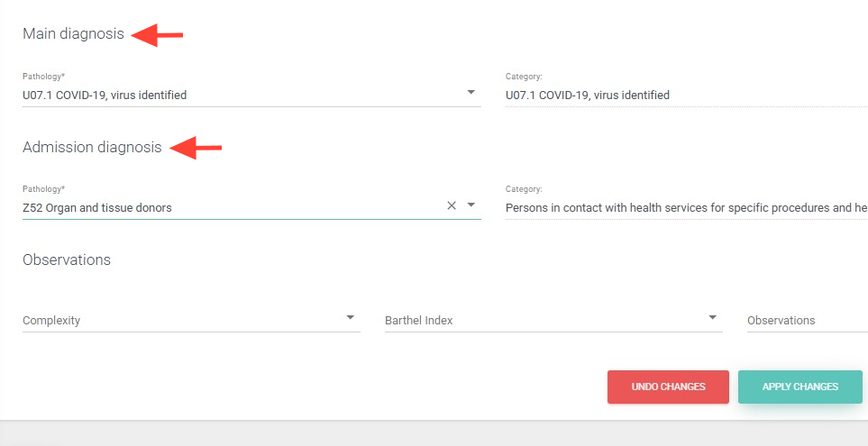Click the red arrow beside Main diagnosis
The width and height of the screenshot is (868, 446).
(158, 35)
